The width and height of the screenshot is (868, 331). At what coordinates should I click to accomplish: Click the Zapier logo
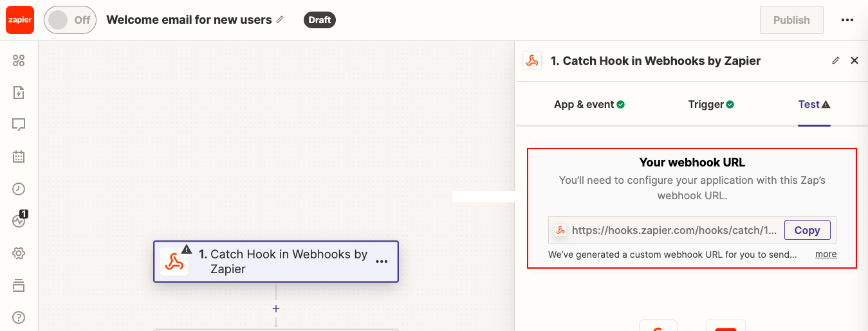19,20
